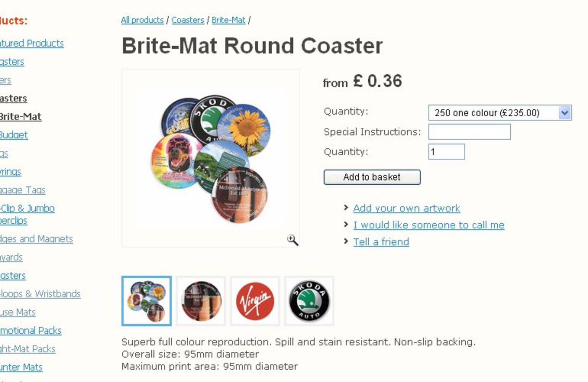Screen dimensions: 588x382
Task: Navigate to Coasters breadcrumb link
Action: tap(187, 20)
